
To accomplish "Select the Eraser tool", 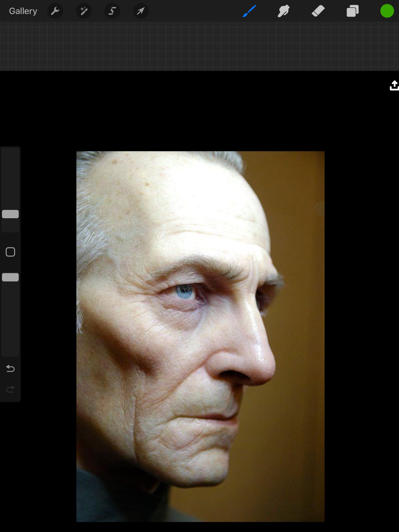I will (x=318, y=11).
